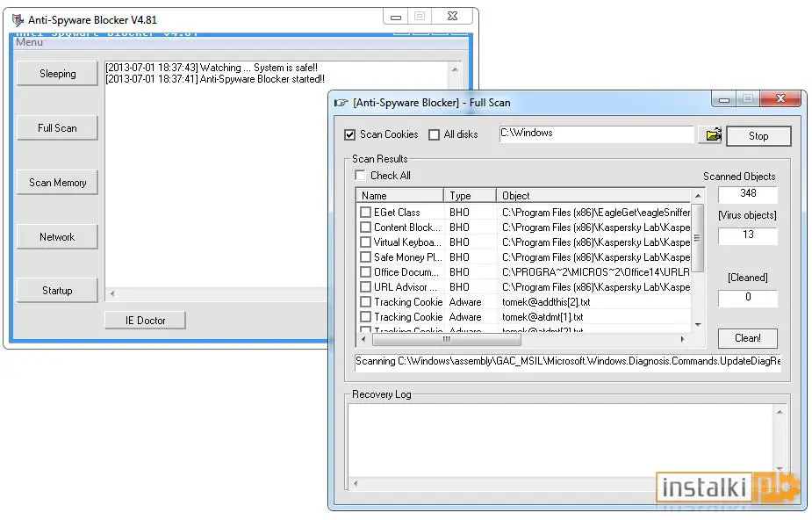Select the tomek@addthis[2].txt object cell

[x=546, y=302]
